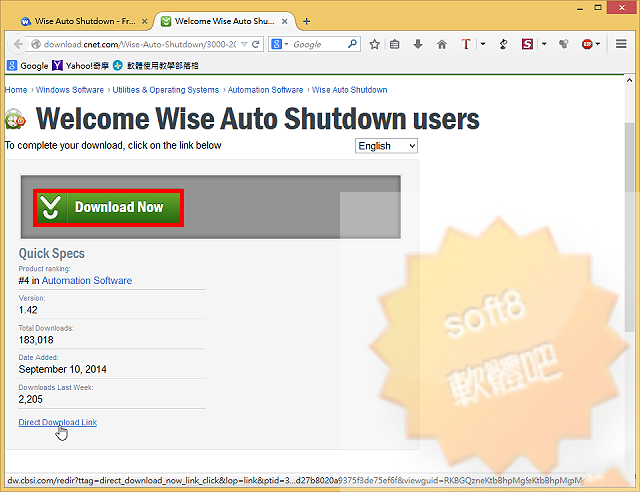Open the Adblock icon dropdown arrow
The height and width of the screenshot is (492, 640).
(598, 44)
